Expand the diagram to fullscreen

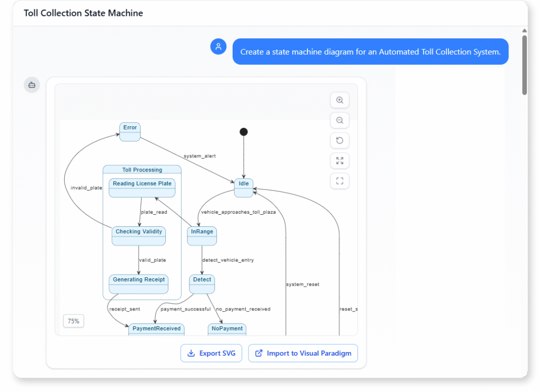[x=340, y=160]
